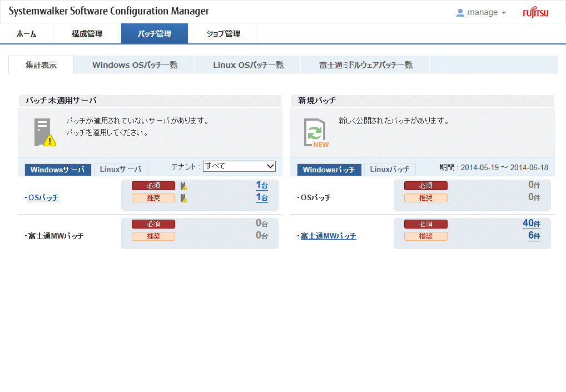Click the 新規パッチ panel heading
The image size is (566, 392).
(317, 100)
